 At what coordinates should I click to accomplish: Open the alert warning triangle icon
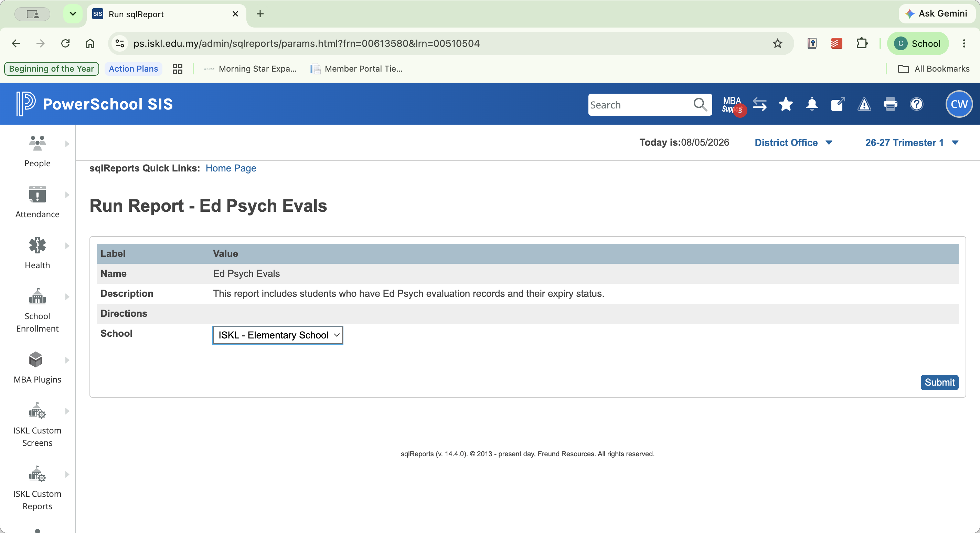(x=864, y=104)
